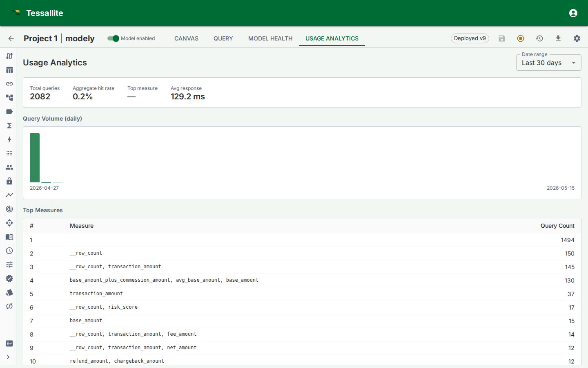This screenshot has height=368, width=588.
Task: Switch to the CANVAS tab
Action: 186,38
